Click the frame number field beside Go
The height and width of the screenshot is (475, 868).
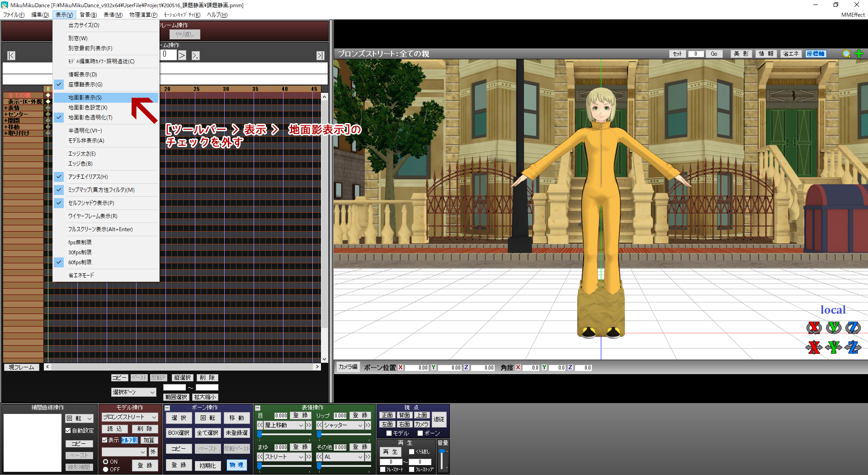click(x=695, y=54)
